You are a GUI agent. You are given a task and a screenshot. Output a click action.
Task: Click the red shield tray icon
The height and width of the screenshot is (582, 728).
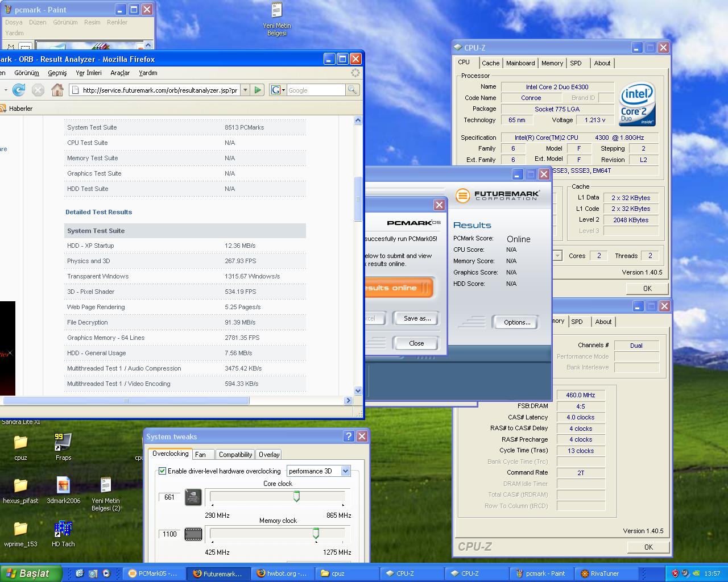click(675, 573)
